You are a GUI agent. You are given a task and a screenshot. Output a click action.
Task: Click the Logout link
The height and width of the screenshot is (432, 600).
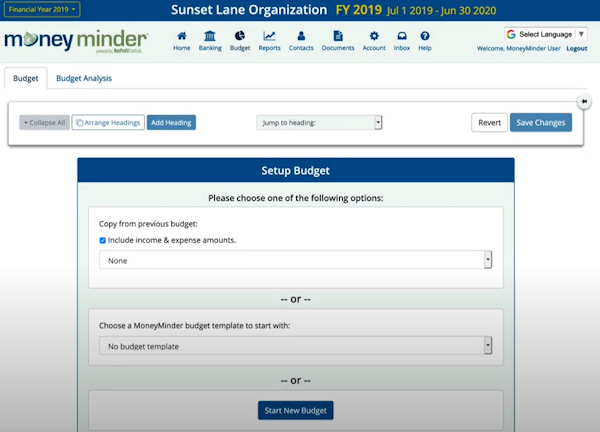click(x=577, y=49)
